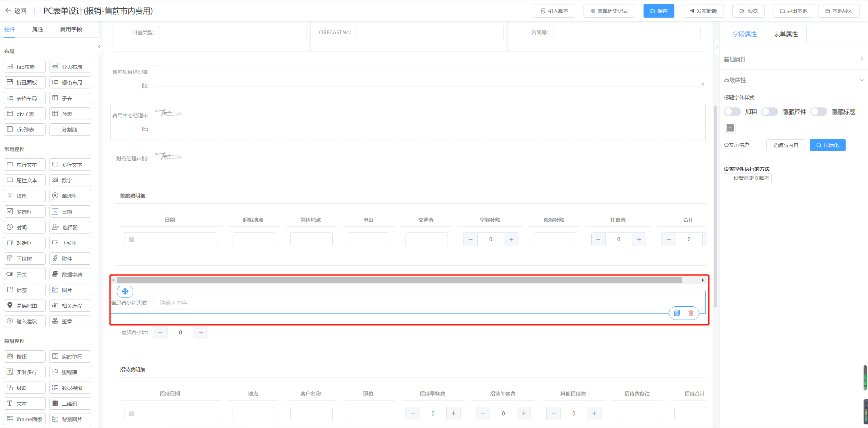Select the 二维码 QR code control

click(x=70, y=404)
